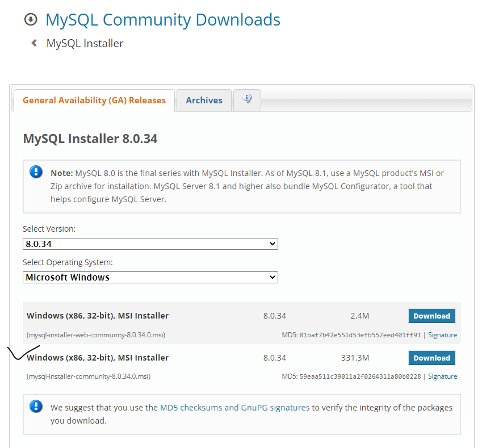Screen dimensions: 482x448
Task: Click file name mysql-installer-web-community-8.0.34.0.msi
Action: (96, 335)
